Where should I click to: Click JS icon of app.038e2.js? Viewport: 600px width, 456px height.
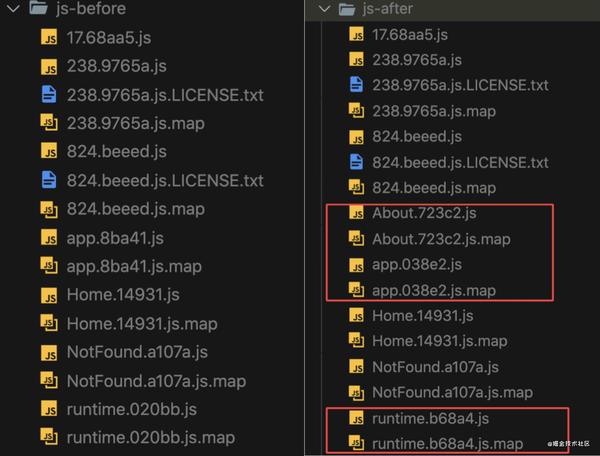tap(356, 265)
